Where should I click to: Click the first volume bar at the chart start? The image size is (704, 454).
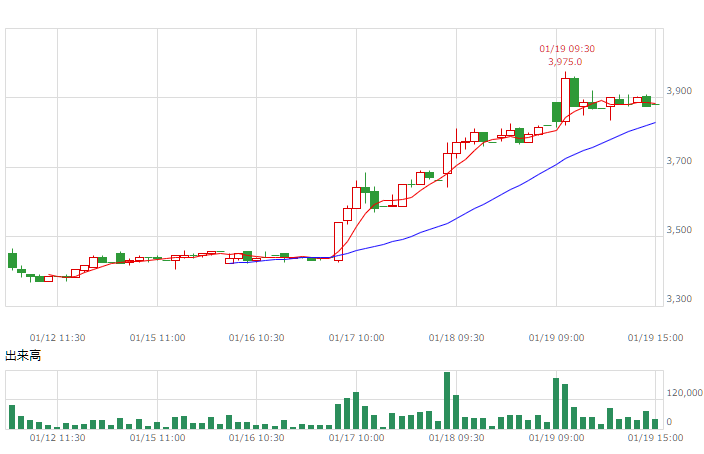12,417
